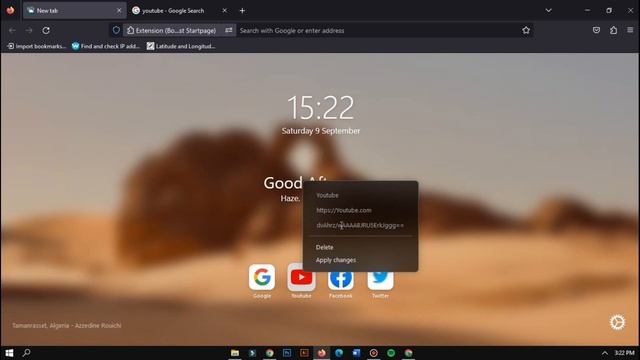Open Firefox View icon in tab bar
The image size is (640, 360).
[x=11, y=10]
